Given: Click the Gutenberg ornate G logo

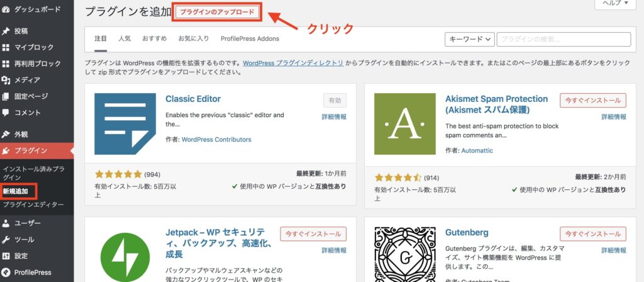Looking at the screenshot, I should 405,254.
